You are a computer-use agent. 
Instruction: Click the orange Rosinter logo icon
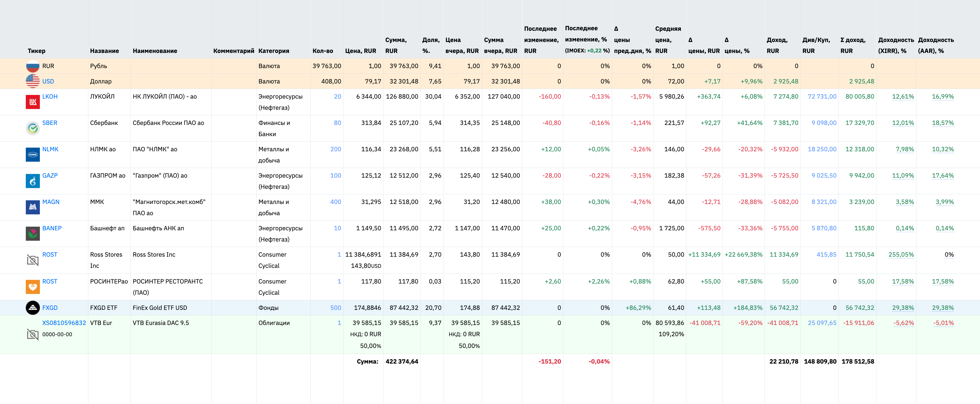pyautogui.click(x=33, y=287)
